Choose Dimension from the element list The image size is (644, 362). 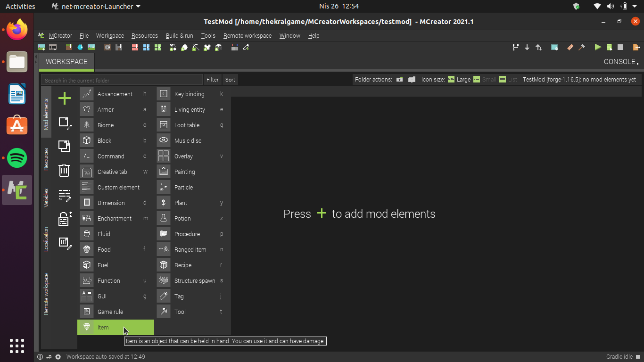(x=116, y=203)
